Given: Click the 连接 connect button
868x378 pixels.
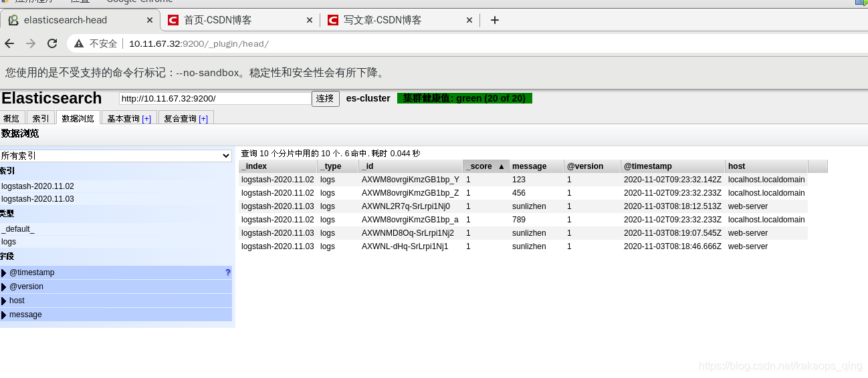Looking at the screenshot, I should pyautogui.click(x=326, y=98).
